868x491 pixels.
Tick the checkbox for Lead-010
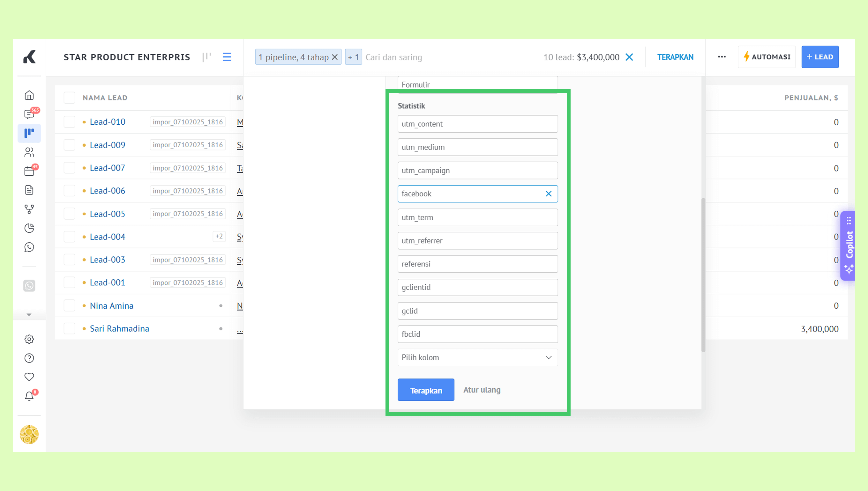click(70, 122)
